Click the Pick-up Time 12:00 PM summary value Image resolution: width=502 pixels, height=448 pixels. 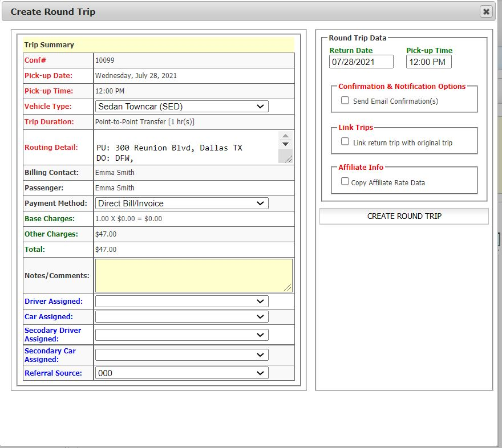click(x=110, y=91)
